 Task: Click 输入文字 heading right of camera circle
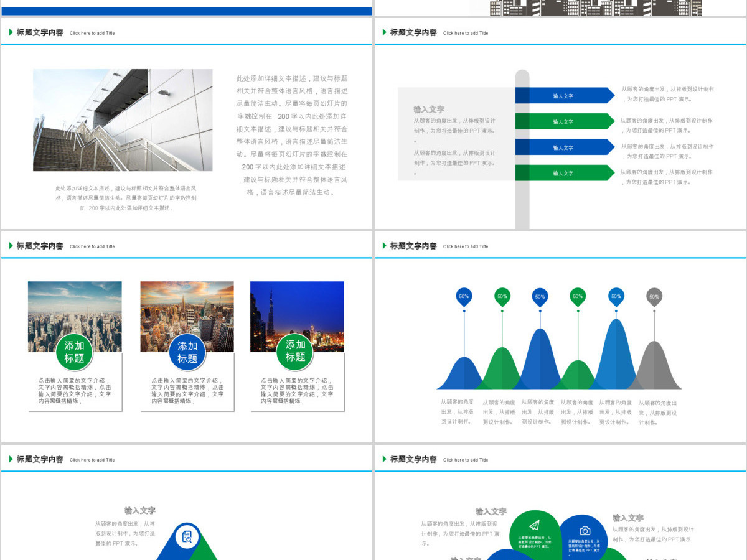click(628, 518)
